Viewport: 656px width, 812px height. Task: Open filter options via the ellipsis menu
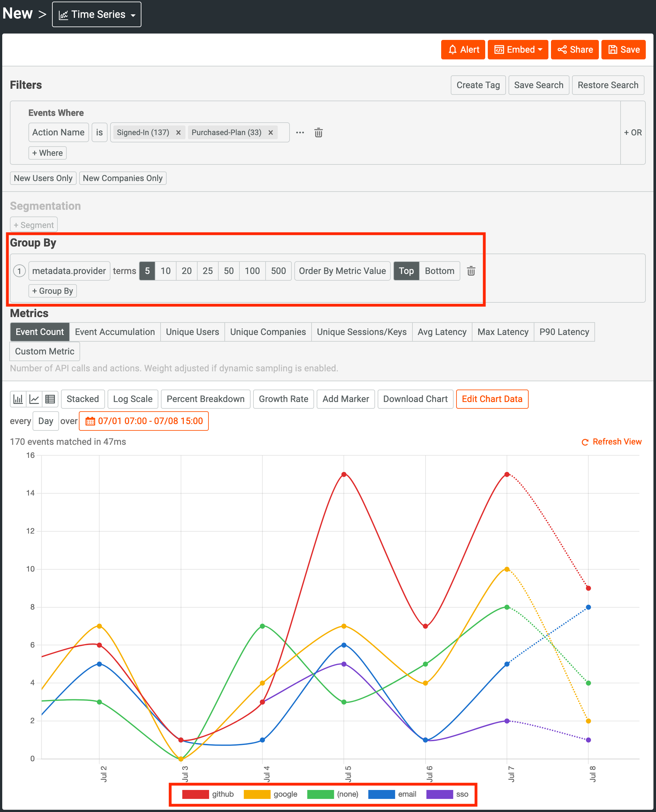[300, 132]
